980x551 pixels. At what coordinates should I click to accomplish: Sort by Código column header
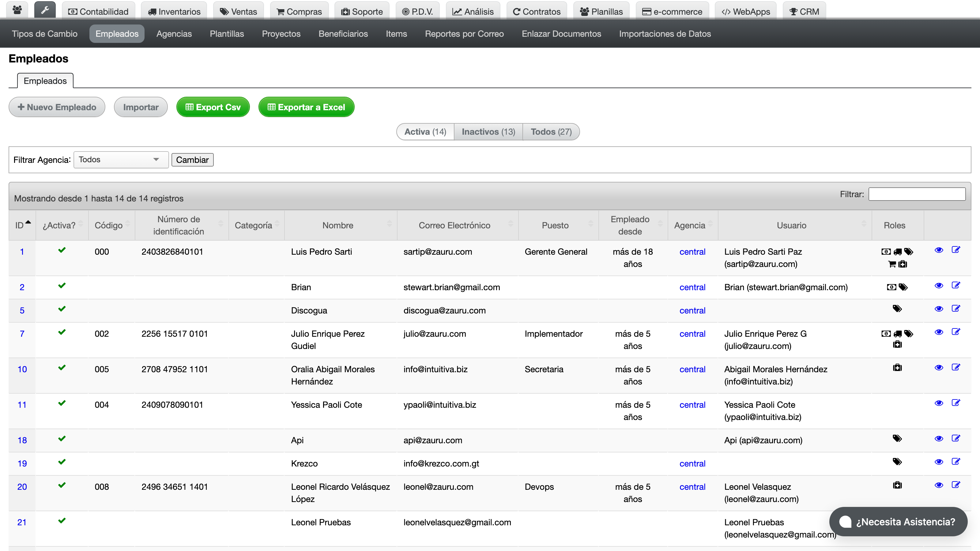point(111,225)
